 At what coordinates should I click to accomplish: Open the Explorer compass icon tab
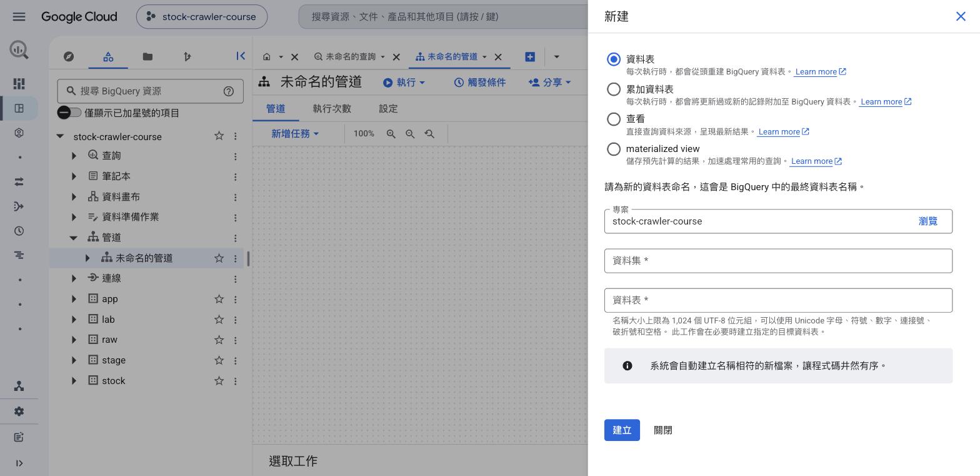coord(69,57)
